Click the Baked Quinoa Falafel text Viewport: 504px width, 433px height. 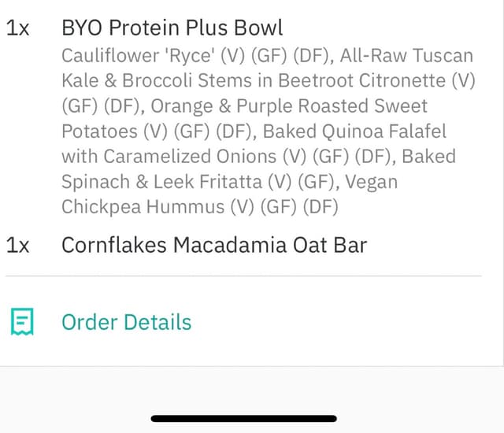point(354,131)
